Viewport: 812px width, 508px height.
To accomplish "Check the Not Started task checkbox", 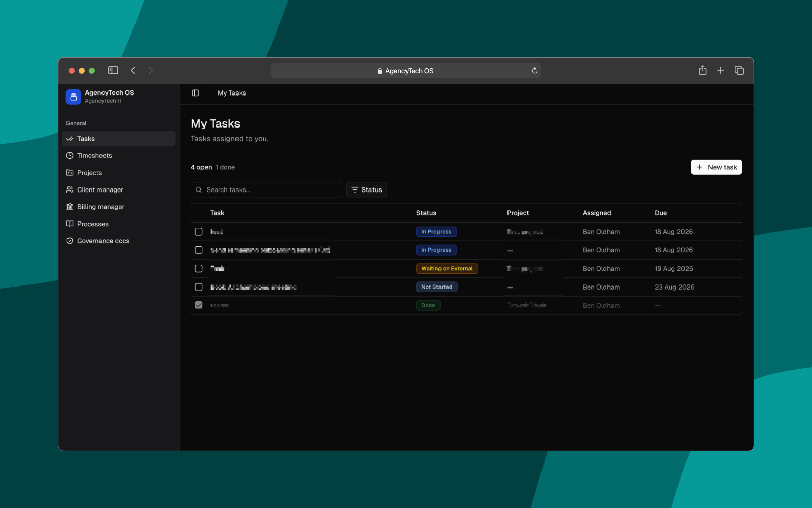I will 199,287.
